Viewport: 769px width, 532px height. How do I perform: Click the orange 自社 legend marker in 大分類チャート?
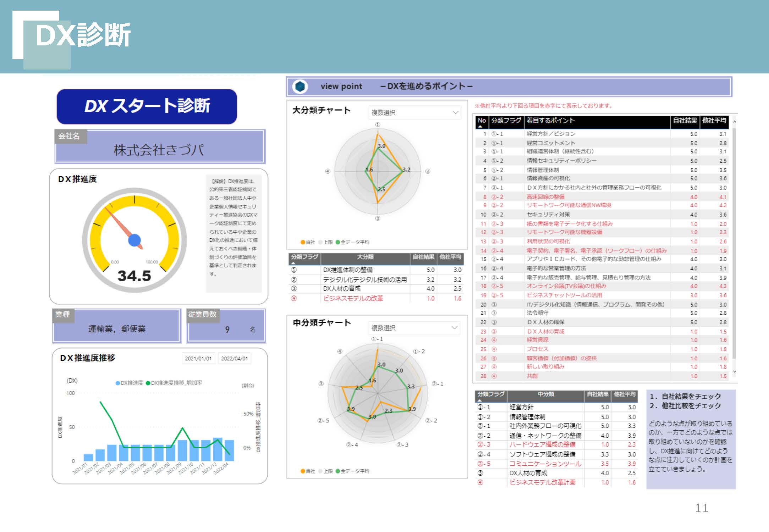point(303,242)
